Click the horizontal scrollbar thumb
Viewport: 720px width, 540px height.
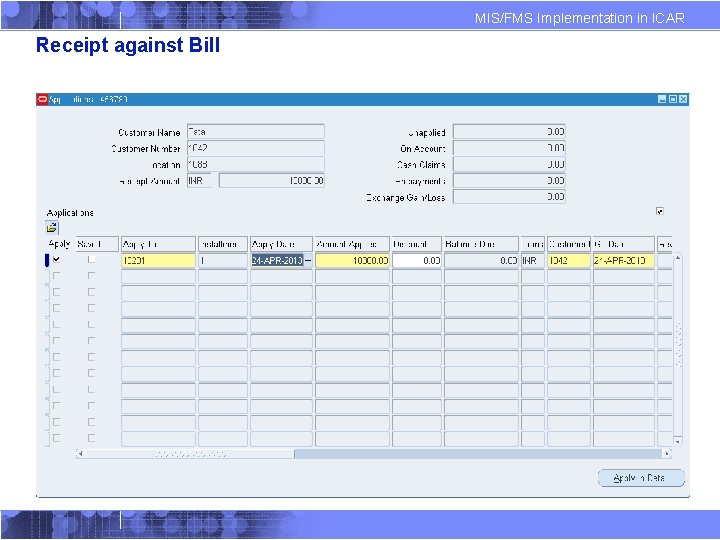(190, 454)
